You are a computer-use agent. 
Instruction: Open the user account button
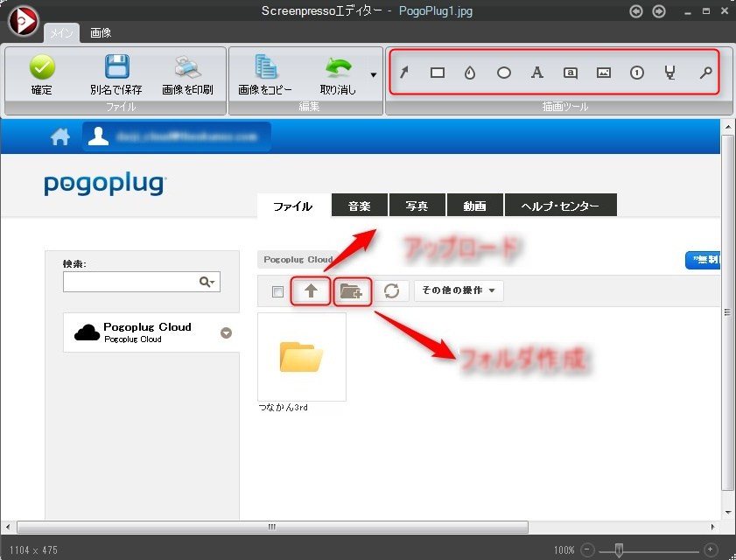(x=177, y=136)
